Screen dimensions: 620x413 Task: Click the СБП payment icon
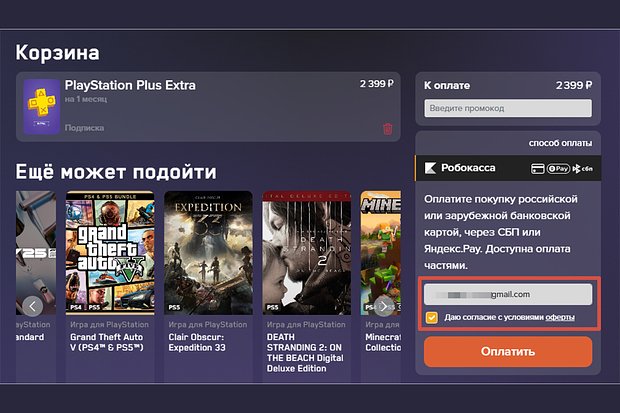[583, 169]
